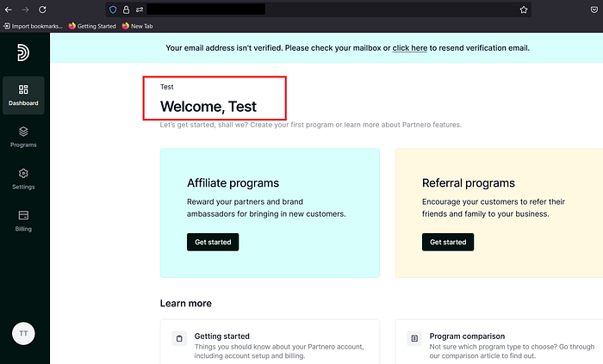Click the browser forward arrow
This screenshot has width=603, height=364.
click(25, 9)
